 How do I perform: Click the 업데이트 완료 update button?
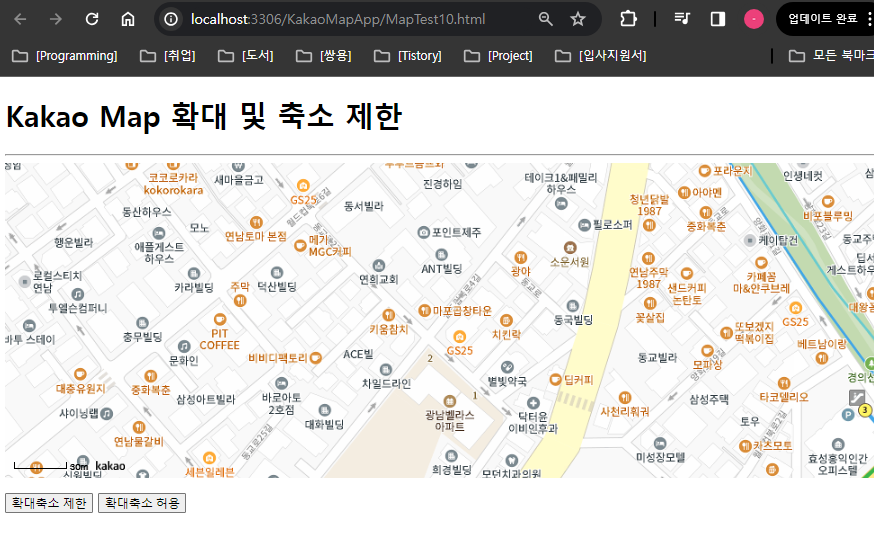[x=823, y=19]
